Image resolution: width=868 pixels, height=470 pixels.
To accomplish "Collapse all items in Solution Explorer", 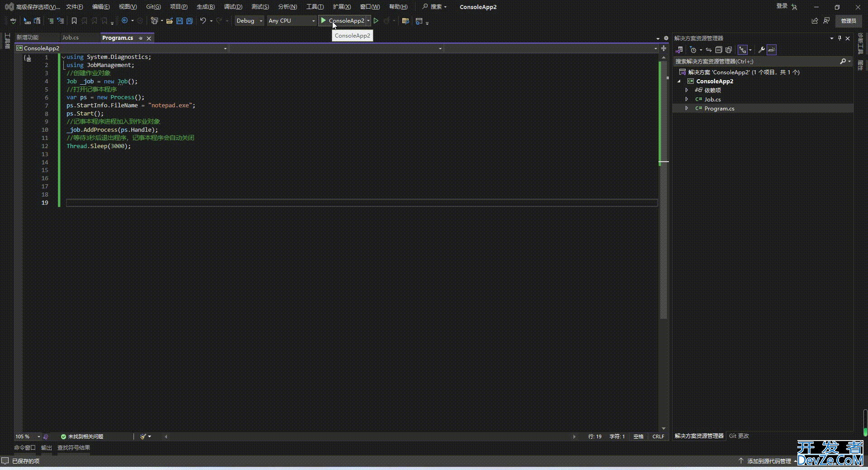I will [x=719, y=50].
